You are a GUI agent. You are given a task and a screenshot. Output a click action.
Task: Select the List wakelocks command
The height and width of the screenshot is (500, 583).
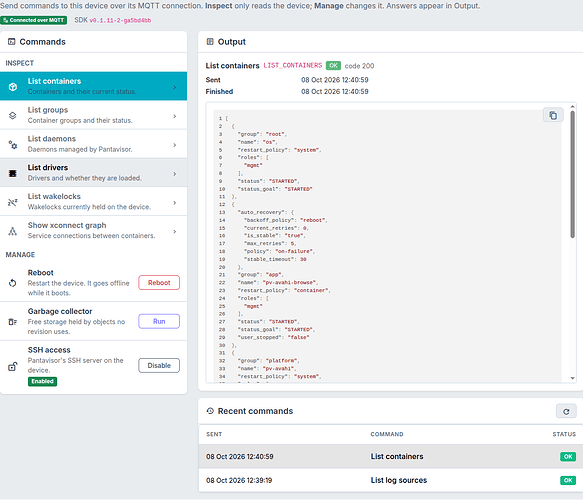(93, 201)
